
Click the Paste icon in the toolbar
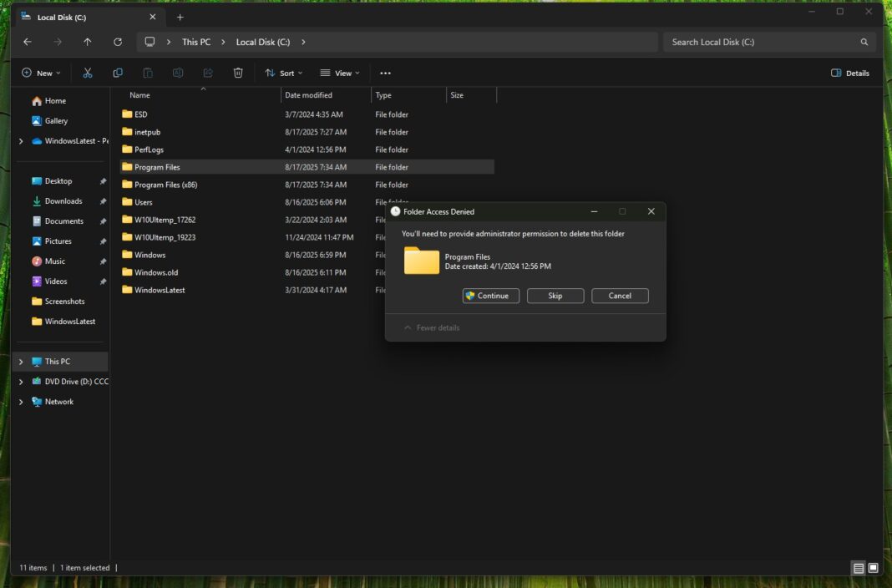tap(147, 73)
